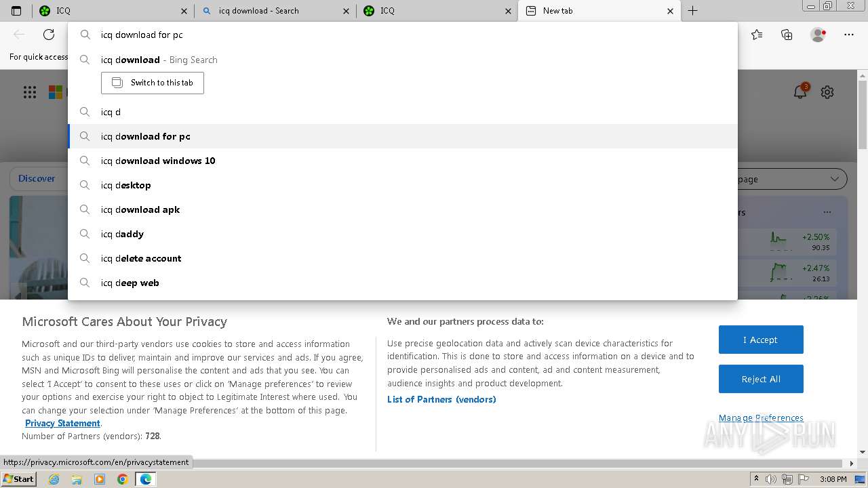
Task: Open the Favorites star icon
Action: [x=757, y=35]
